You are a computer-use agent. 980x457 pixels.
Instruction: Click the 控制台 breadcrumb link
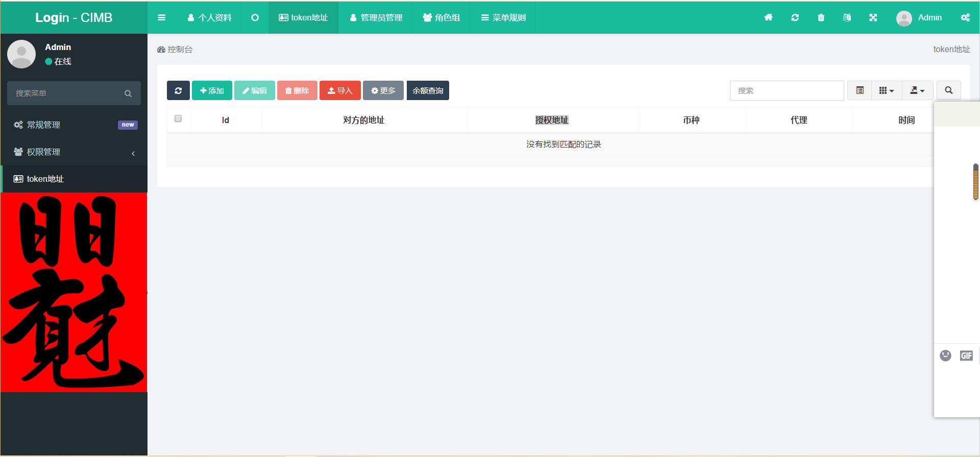(175, 50)
